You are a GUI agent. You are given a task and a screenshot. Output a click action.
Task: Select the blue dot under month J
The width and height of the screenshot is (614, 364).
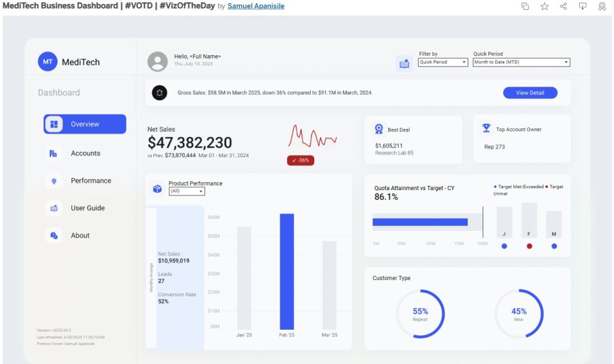pyautogui.click(x=504, y=246)
